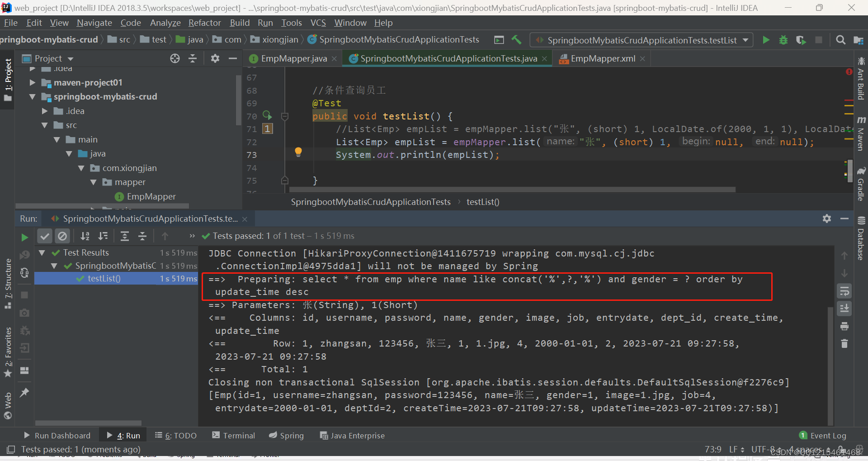Open the Spring tool window
This screenshot has height=461, width=868.
pos(287,435)
